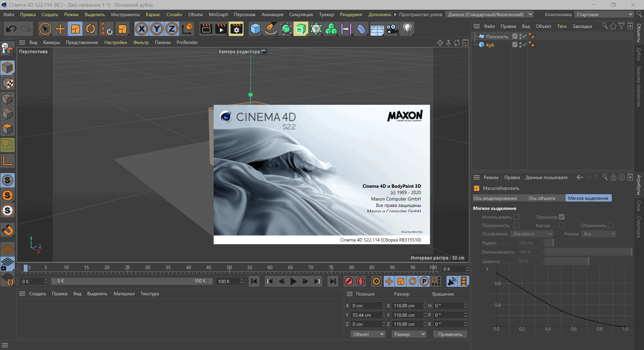Open Теги menu in object manager

[x=562, y=26]
